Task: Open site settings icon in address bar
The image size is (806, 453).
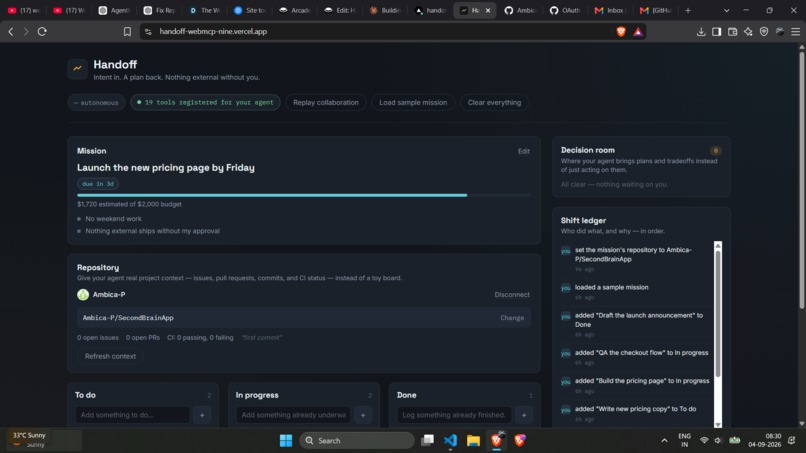Action: click(148, 32)
